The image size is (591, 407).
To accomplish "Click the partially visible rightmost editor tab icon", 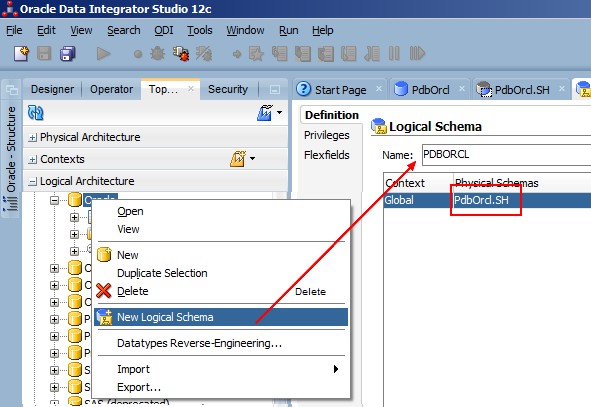I will 583,89.
